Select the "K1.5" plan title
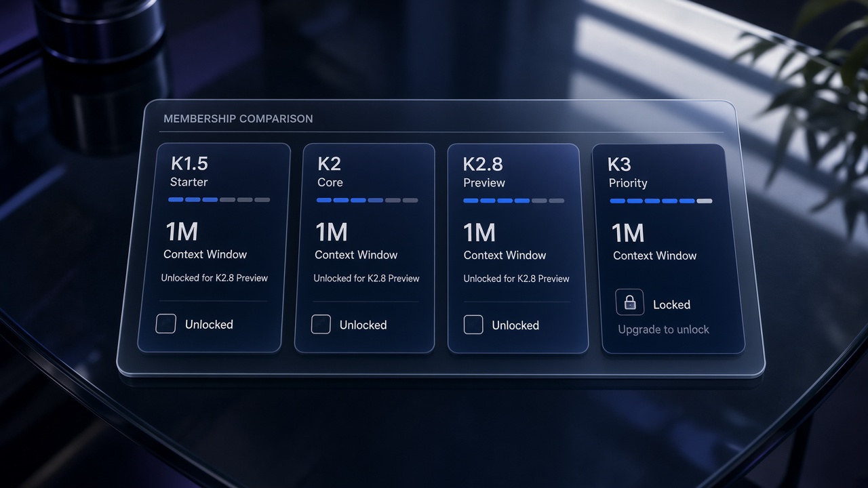The image size is (868, 488). point(189,163)
